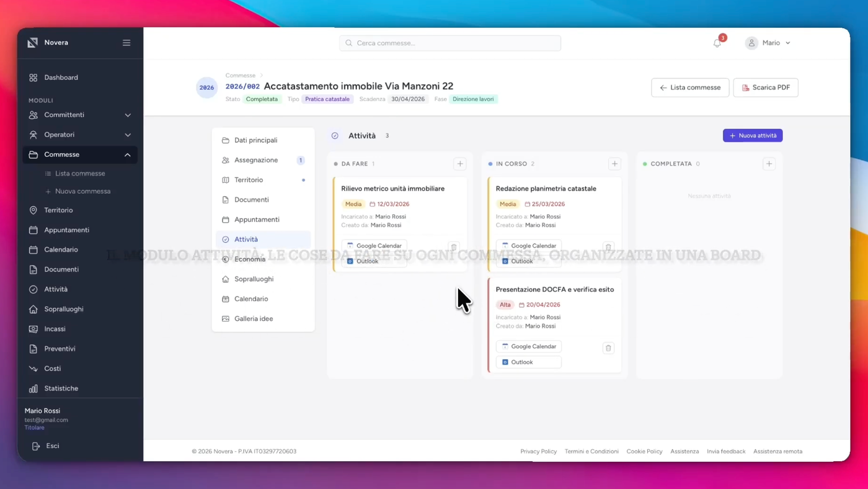Image resolution: width=868 pixels, height=489 pixels.
Task: Click the Pratica catastale type badge
Action: tap(327, 99)
